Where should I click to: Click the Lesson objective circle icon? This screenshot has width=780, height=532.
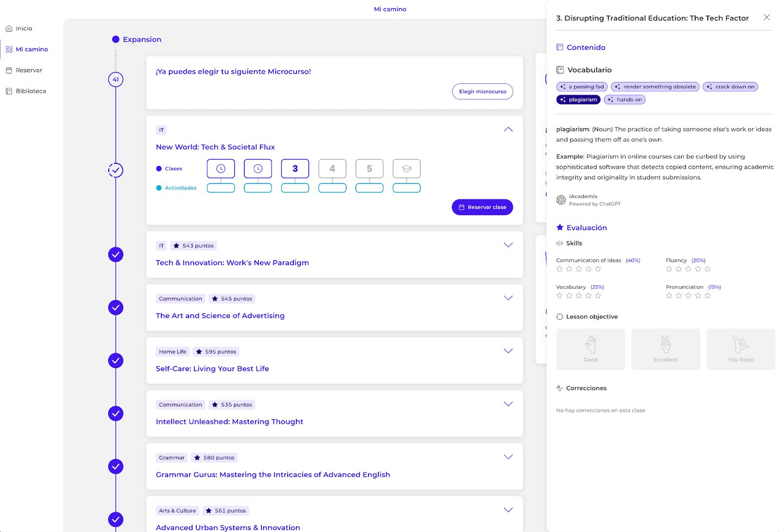(560, 317)
